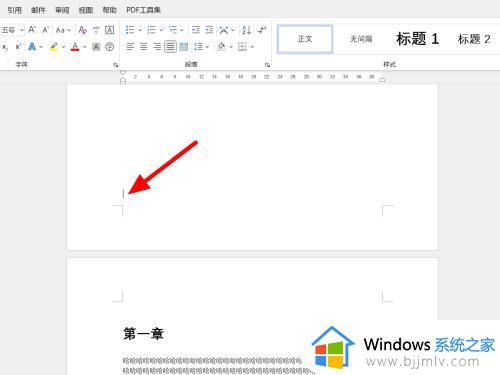This screenshot has height=375, width=500.
Task: Align text left
Action: [130, 47]
